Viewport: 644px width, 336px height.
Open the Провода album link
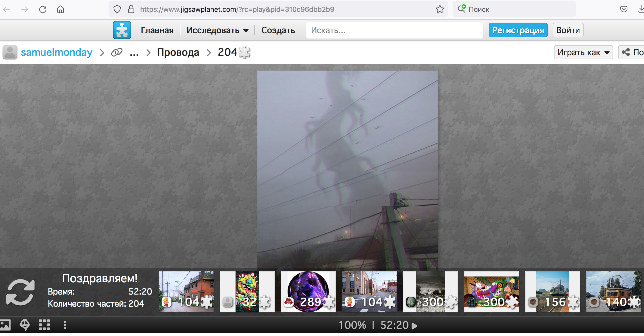pyautogui.click(x=178, y=52)
